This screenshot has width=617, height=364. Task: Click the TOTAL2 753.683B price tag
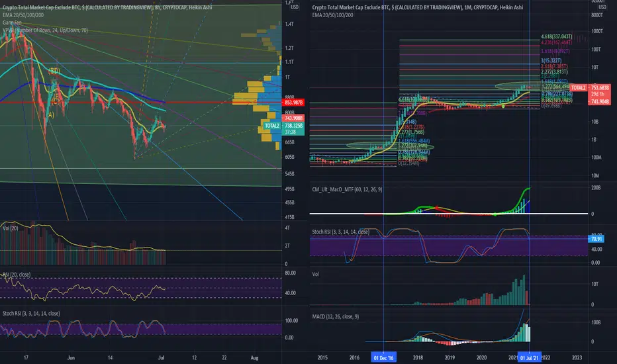[591, 88]
